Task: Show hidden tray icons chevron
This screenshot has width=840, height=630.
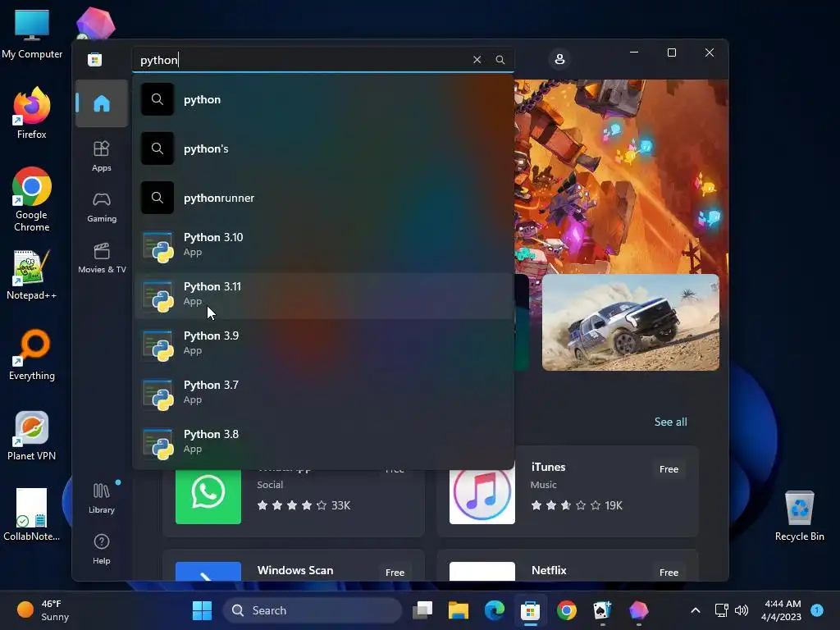Action: 696,610
